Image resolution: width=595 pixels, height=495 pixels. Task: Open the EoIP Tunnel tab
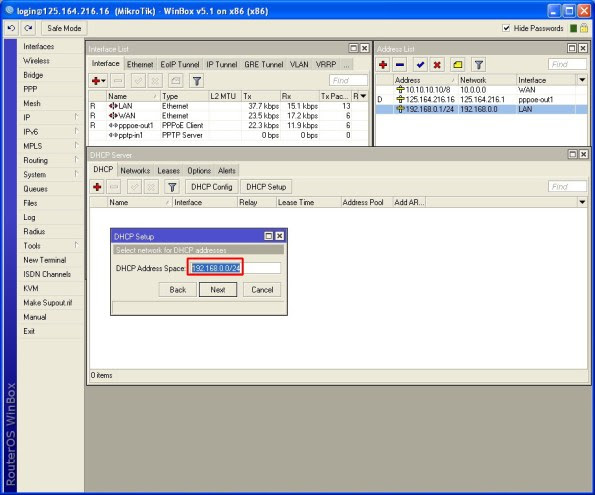179,65
